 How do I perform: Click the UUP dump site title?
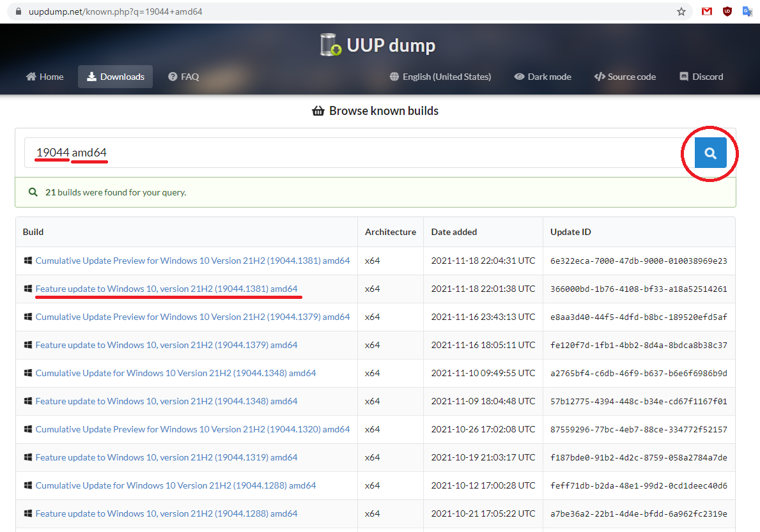(391, 45)
